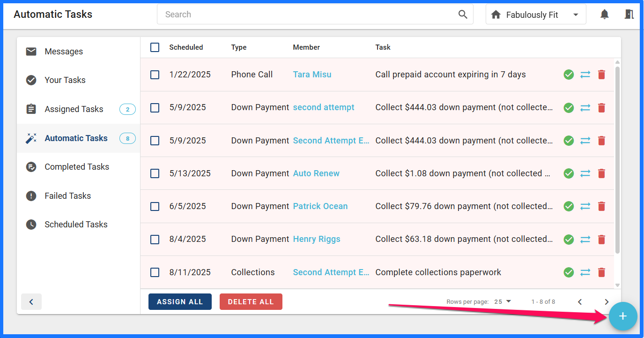
Task: Mark the Henry Riggs task complete
Action: tap(569, 240)
